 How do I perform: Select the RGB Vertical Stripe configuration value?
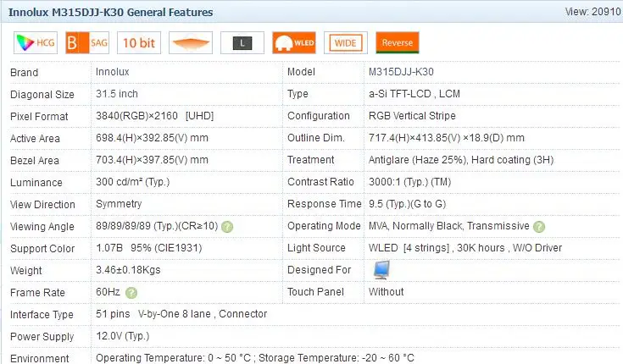point(412,116)
